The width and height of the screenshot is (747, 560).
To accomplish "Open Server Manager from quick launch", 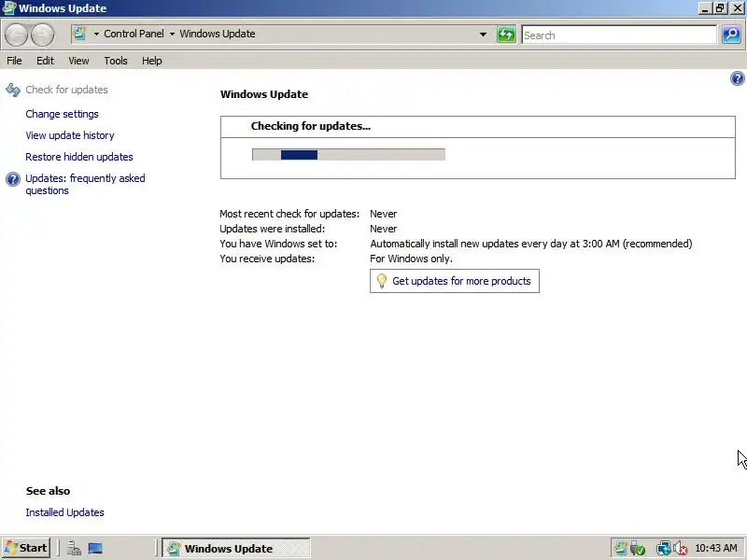I will pyautogui.click(x=74, y=548).
